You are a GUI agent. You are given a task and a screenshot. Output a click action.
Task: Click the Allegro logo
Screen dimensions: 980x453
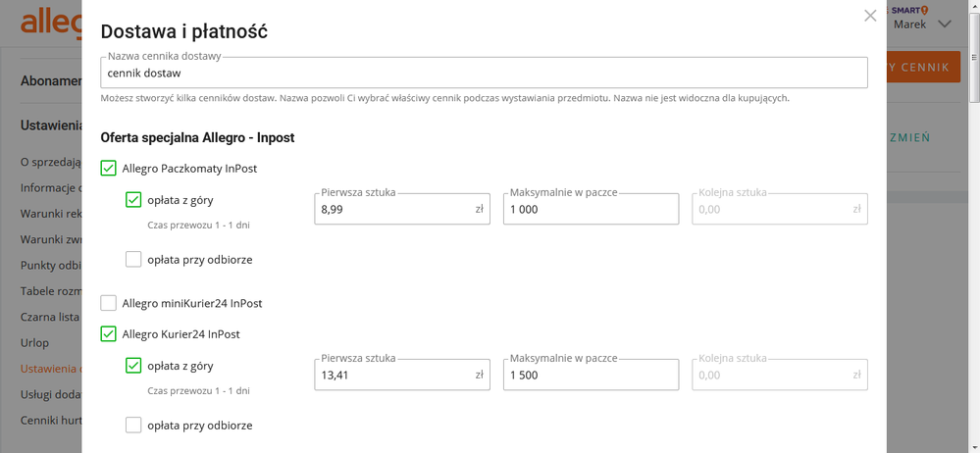[x=49, y=23]
